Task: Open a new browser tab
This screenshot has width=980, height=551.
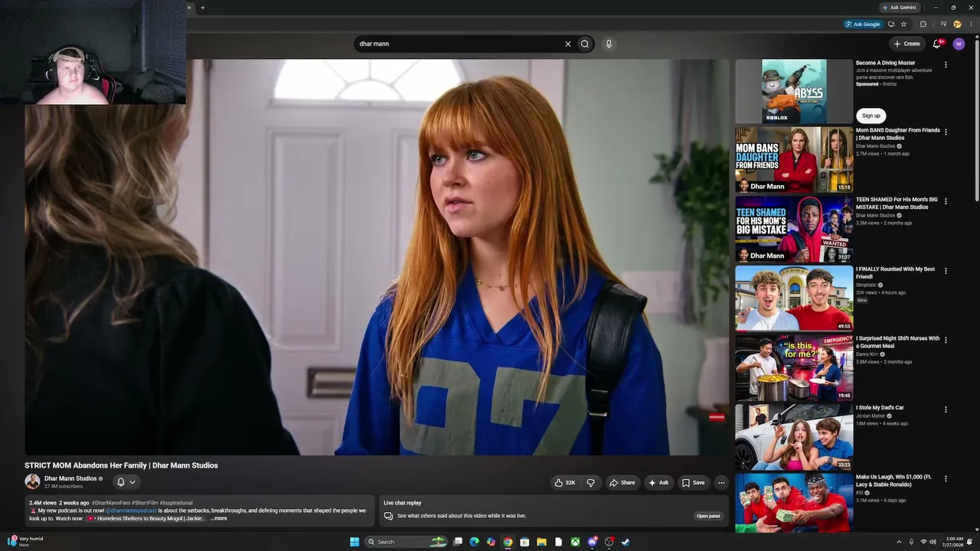Action: [x=202, y=8]
